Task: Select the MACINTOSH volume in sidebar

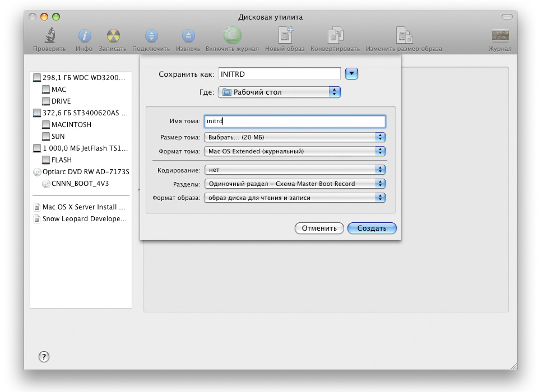Action: coord(71,125)
